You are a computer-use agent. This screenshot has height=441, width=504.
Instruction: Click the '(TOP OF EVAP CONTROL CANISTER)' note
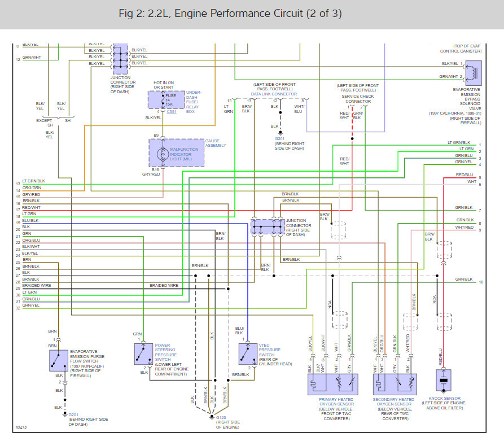461,49
